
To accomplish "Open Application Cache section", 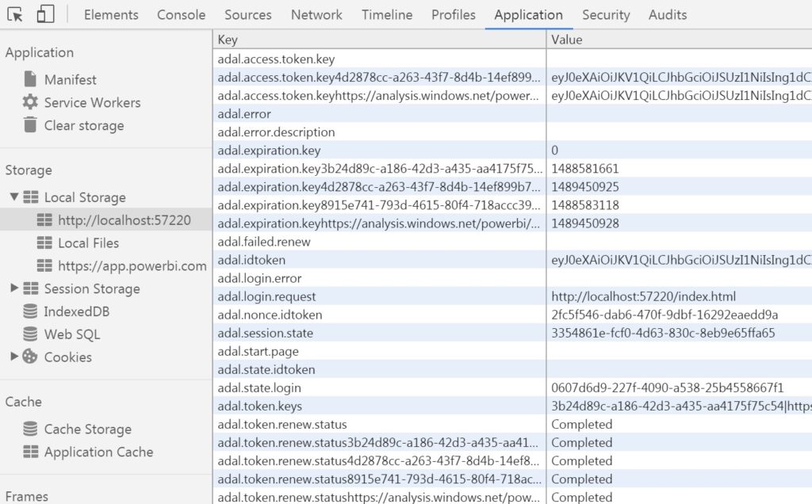I will (98, 452).
